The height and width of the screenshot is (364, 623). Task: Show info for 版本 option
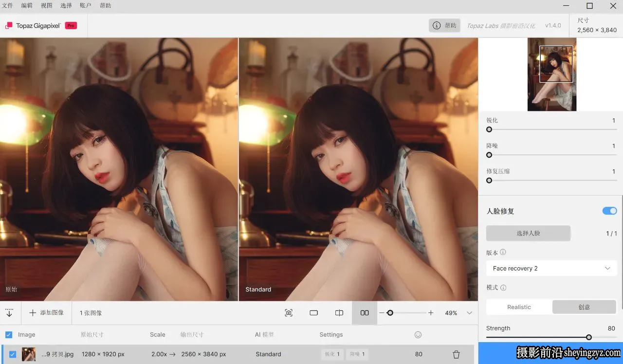click(x=503, y=252)
